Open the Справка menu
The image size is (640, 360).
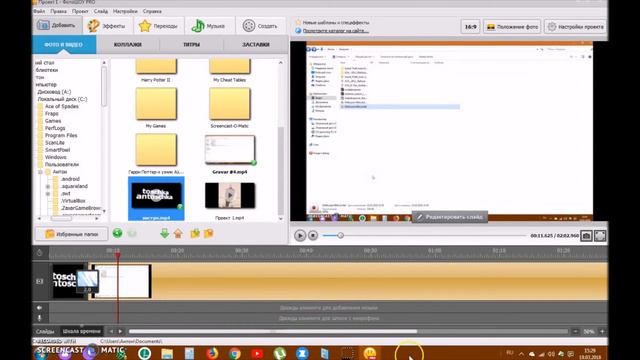click(152, 11)
